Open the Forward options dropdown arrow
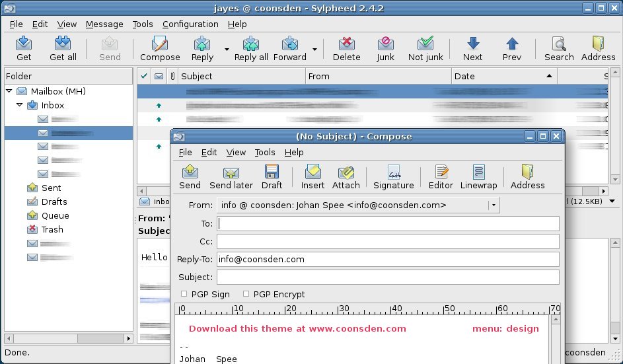The image size is (623, 364). pos(314,50)
